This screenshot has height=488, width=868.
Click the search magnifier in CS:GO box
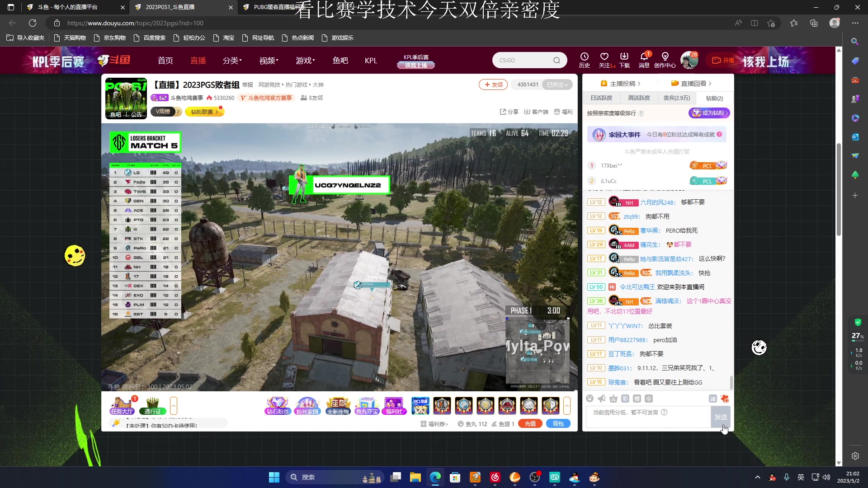click(x=557, y=60)
